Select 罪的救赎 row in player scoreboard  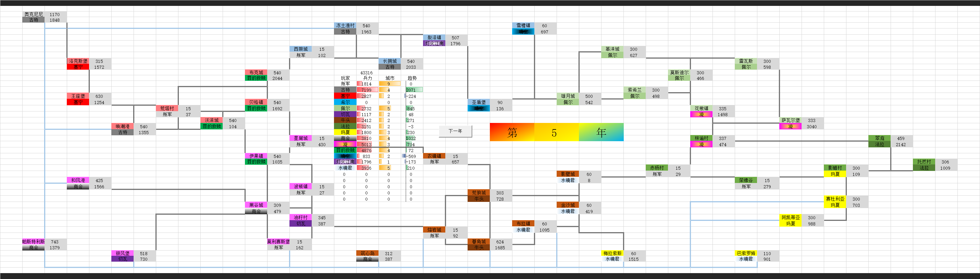(345, 150)
